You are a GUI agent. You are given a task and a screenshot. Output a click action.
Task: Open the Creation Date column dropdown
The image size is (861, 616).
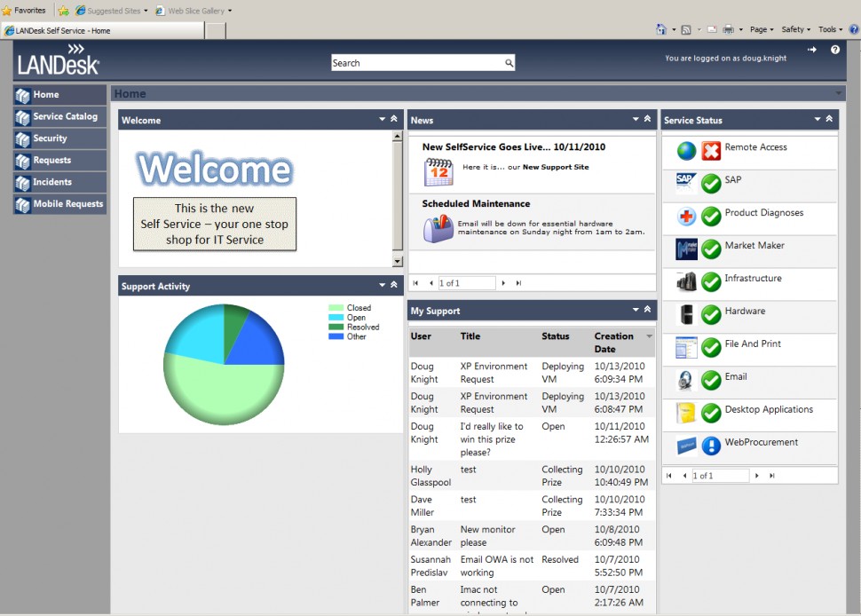pos(650,336)
